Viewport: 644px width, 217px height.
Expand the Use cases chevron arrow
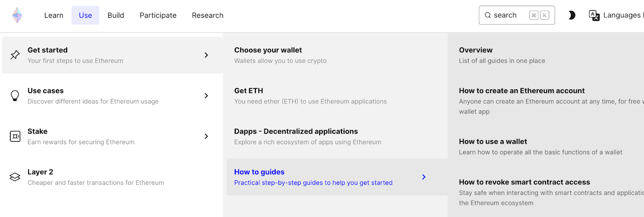click(x=206, y=95)
